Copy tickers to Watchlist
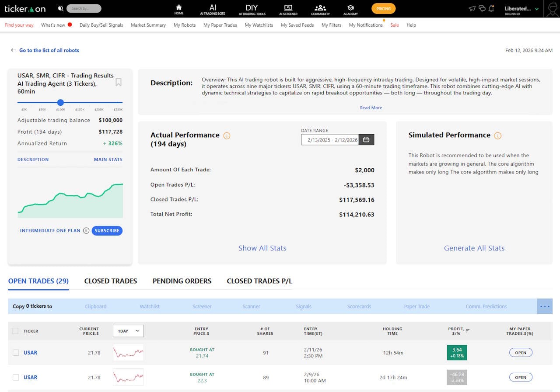The image size is (560, 392). tap(150, 306)
